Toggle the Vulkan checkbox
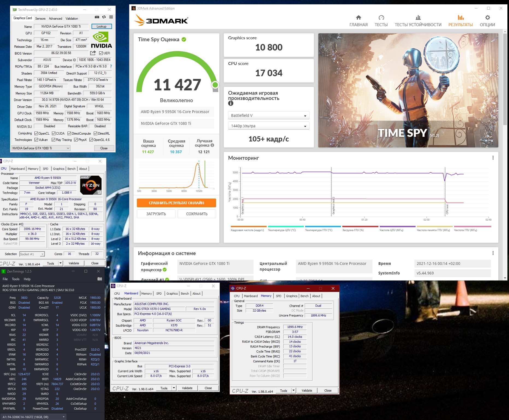Screen dimensions: 509x420 click(36, 140)
